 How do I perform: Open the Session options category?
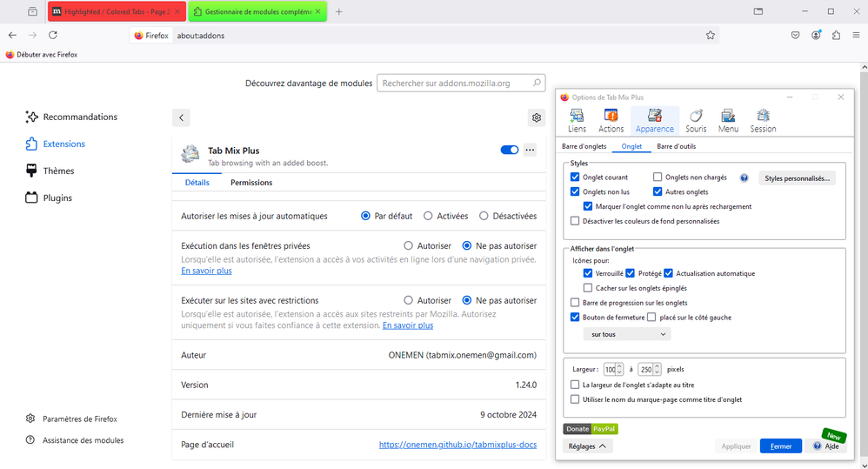coord(763,120)
